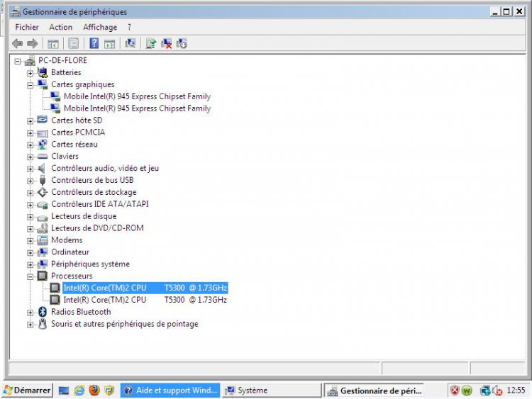Screen dimensions: 532x399
Task: Select the highlighted Intel Core2 T5300 processor entry
Action: tap(145, 288)
